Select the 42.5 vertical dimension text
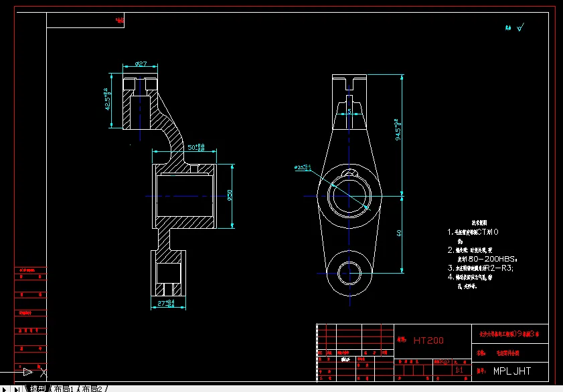The width and height of the screenshot is (563, 392). point(107,99)
